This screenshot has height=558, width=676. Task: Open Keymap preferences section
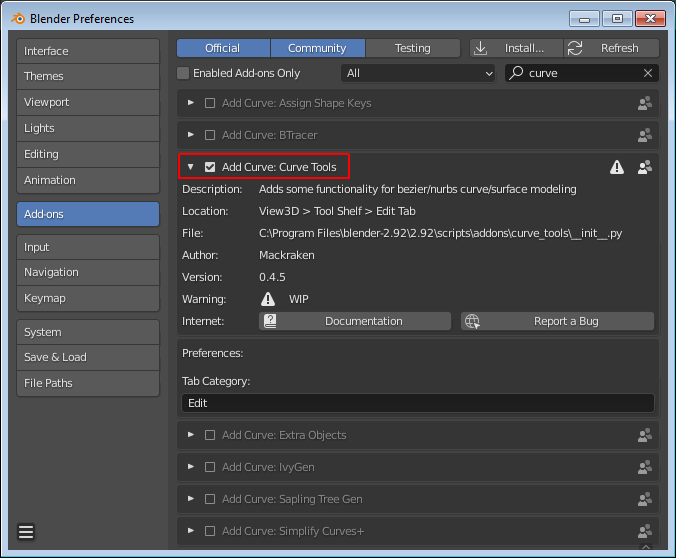pos(88,298)
